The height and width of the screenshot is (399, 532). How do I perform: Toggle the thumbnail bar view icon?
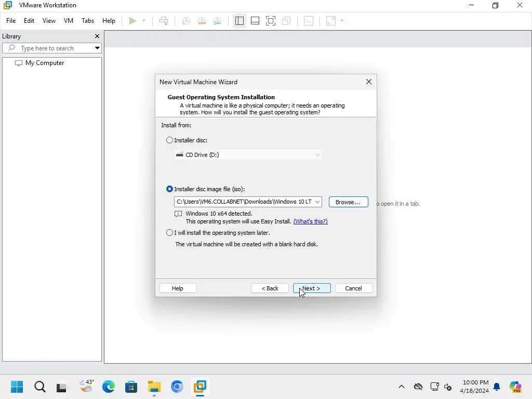click(x=255, y=21)
